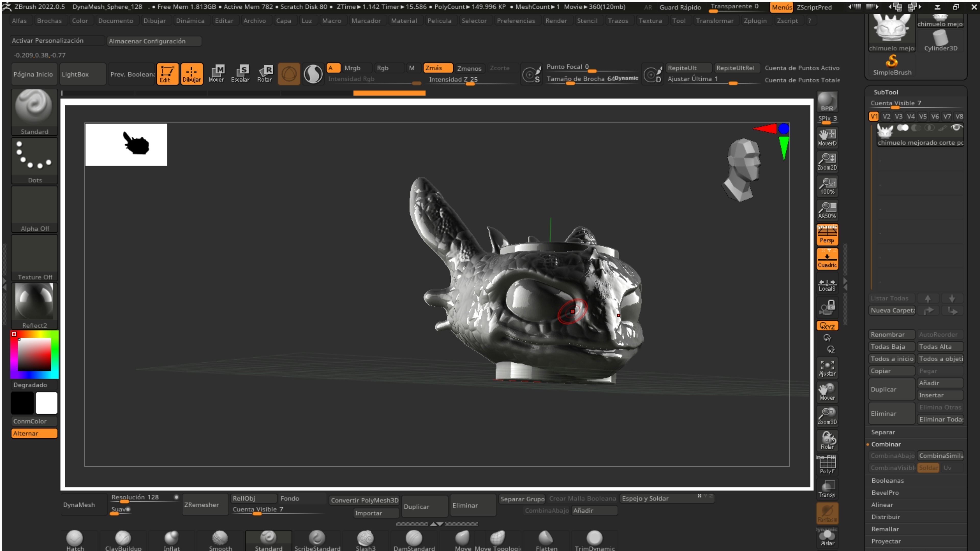Set view to 100% actual size

[827, 186]
